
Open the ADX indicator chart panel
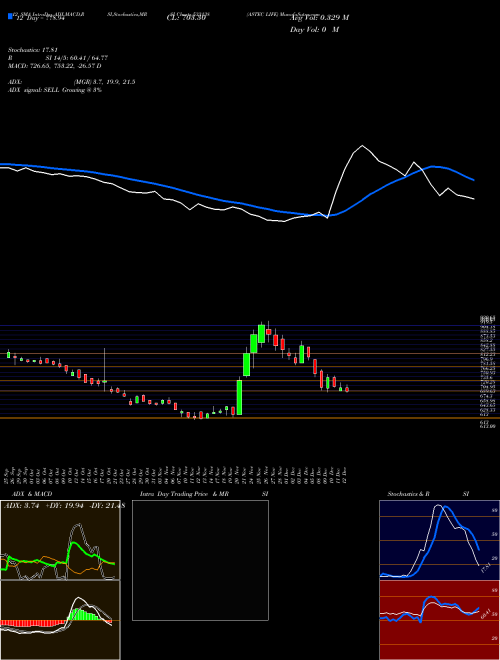tap(60, 540)
